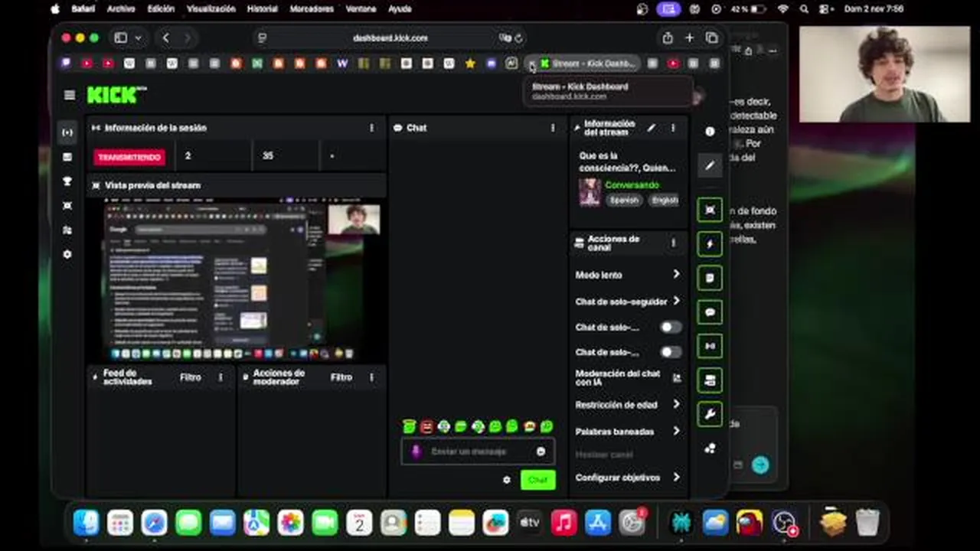This screenshot has height=551, width=980.
Task: Open Safari sidebar dropdown arrow
Action: click(x=138, y=37)
